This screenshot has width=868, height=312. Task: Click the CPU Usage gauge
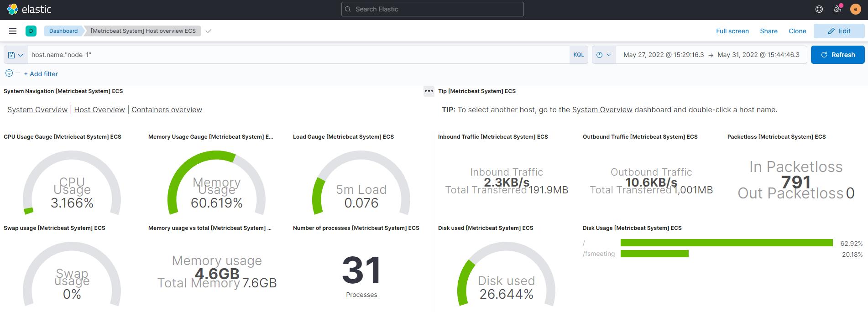coord(72,182)
